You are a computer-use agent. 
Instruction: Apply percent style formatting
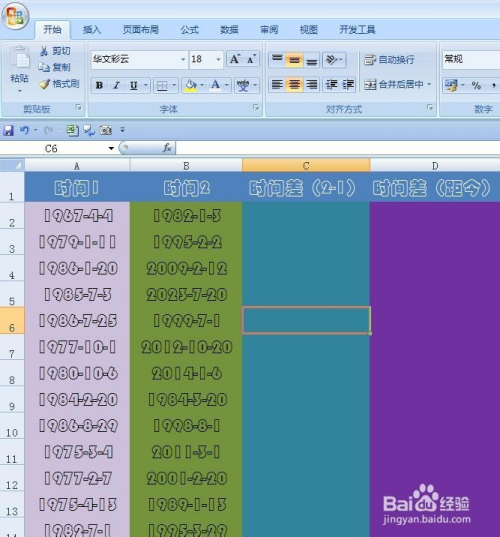(x=476, y=85)
